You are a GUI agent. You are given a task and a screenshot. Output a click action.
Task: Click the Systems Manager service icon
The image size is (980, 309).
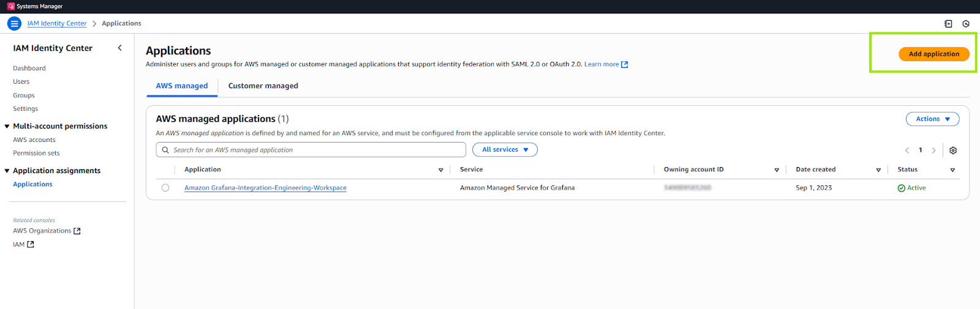pyautogui.click(x=11, y=6)
